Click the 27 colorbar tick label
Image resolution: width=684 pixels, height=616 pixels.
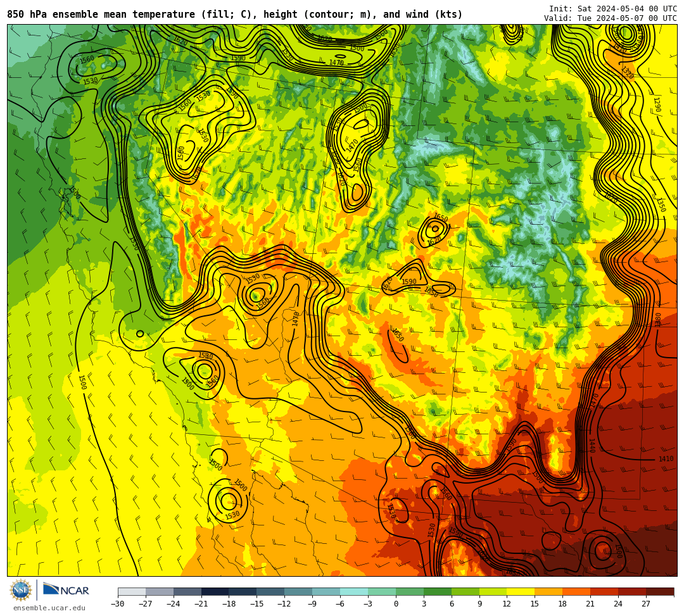[646, 604]
